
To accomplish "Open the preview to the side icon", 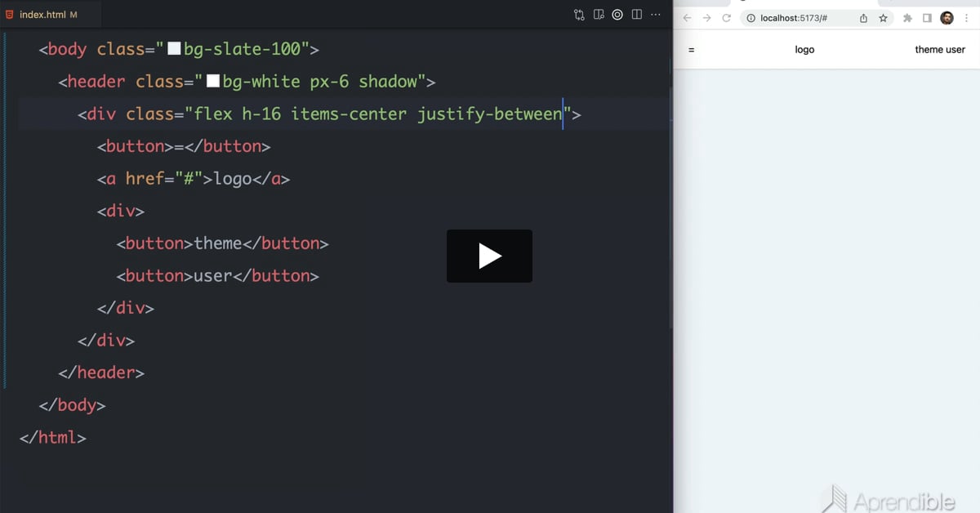I will click(599, 15).
